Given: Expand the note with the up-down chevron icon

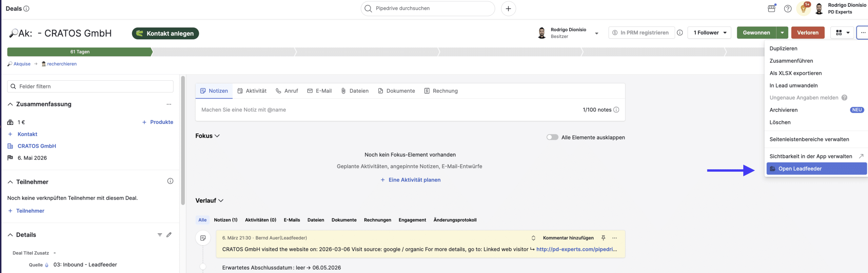Looking at the screenshot, I should click(x=533, y=238).
